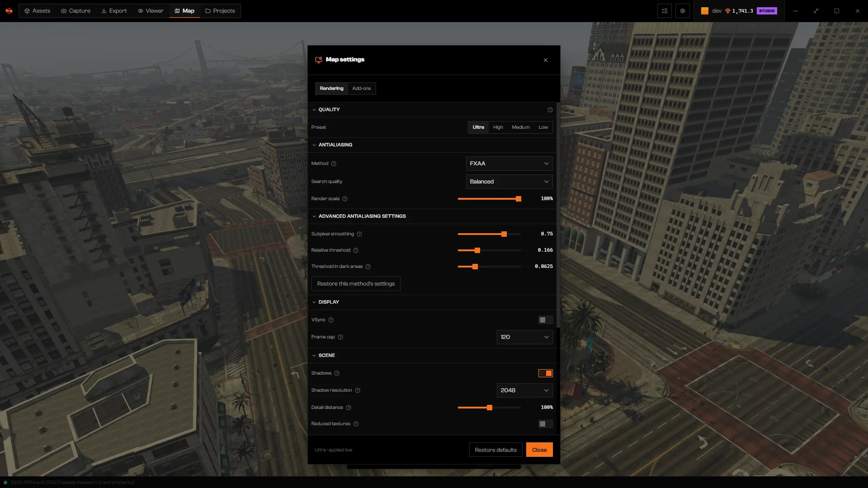The height and width of the screenshot is (488, 868).
Task: Open the Search quality Balanced dropdown
Action: point(509,182)
